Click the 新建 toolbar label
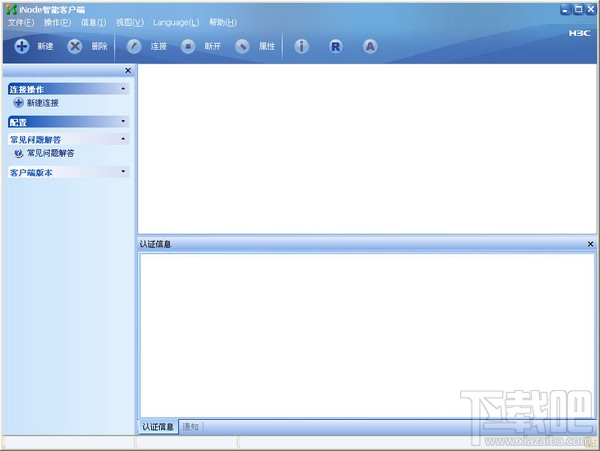 tap(45, 46)
